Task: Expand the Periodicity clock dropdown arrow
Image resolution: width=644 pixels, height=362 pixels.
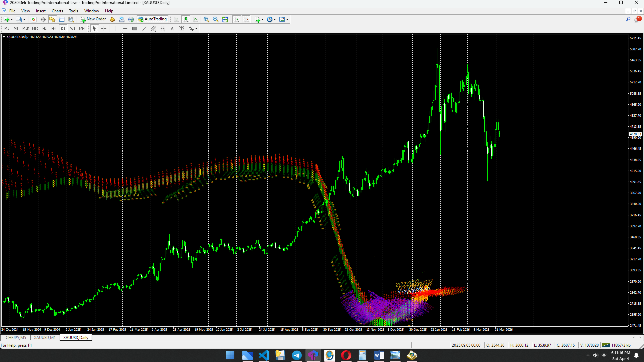Action: point(275,19)
